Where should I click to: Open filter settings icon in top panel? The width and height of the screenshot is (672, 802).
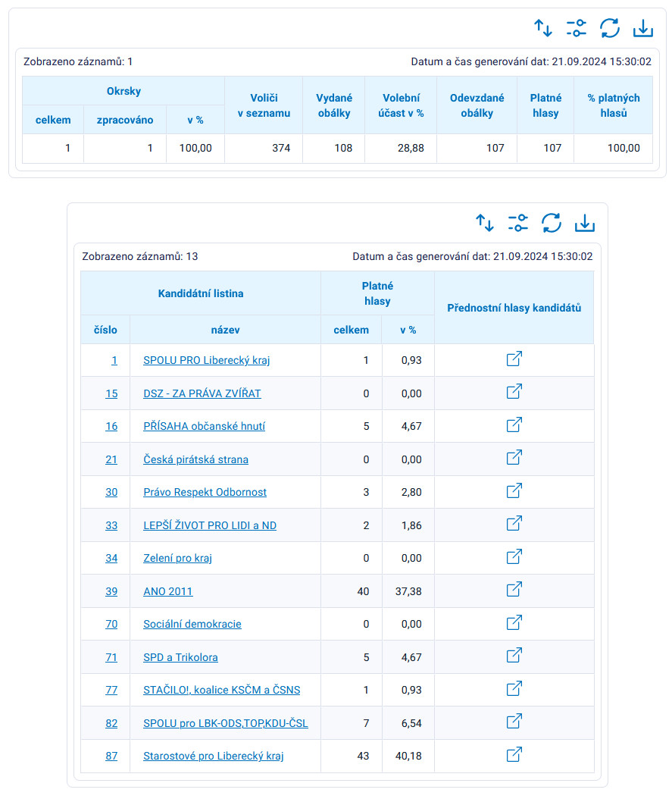point(577,28)
